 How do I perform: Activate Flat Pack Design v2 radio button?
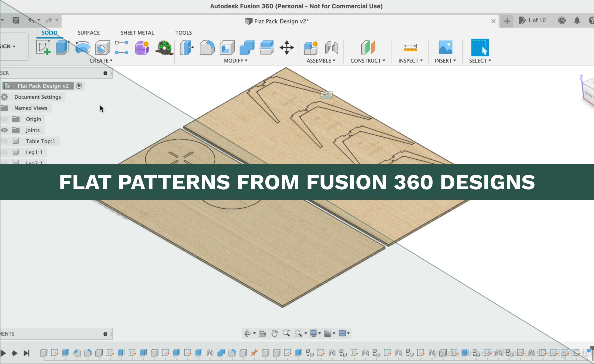[79, 86]
